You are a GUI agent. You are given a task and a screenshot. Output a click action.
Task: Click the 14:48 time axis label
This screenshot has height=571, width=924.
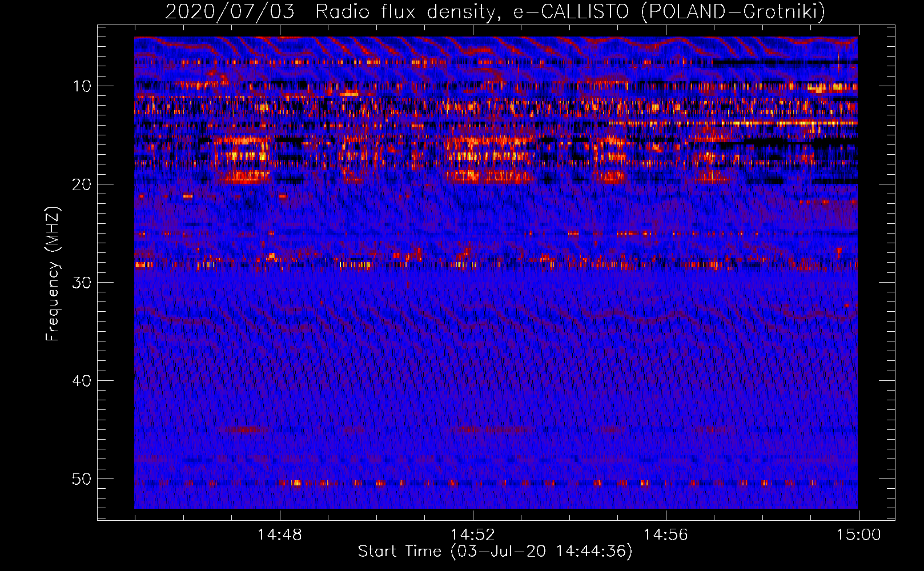tap(280, 535)
